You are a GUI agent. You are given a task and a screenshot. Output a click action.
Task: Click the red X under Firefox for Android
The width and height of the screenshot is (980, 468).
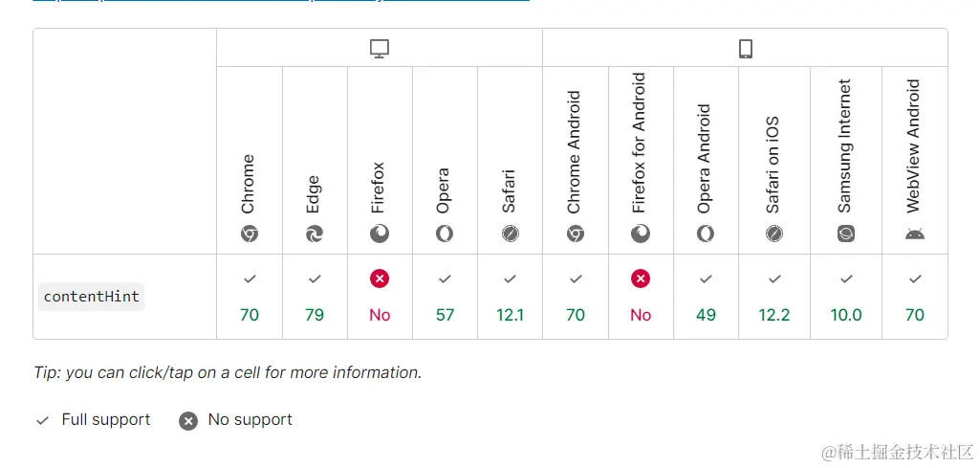coord(641,279)
